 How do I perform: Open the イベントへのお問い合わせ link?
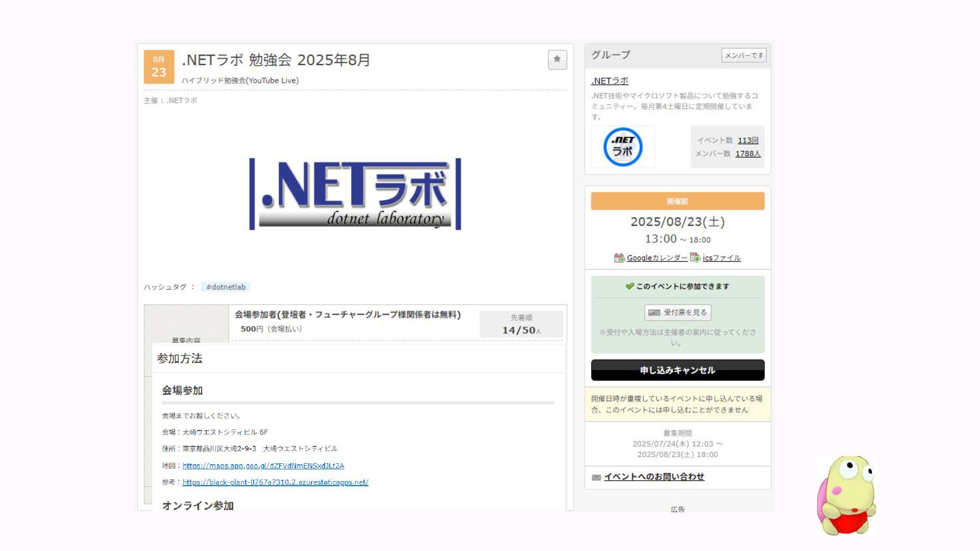tap(654, 477)
